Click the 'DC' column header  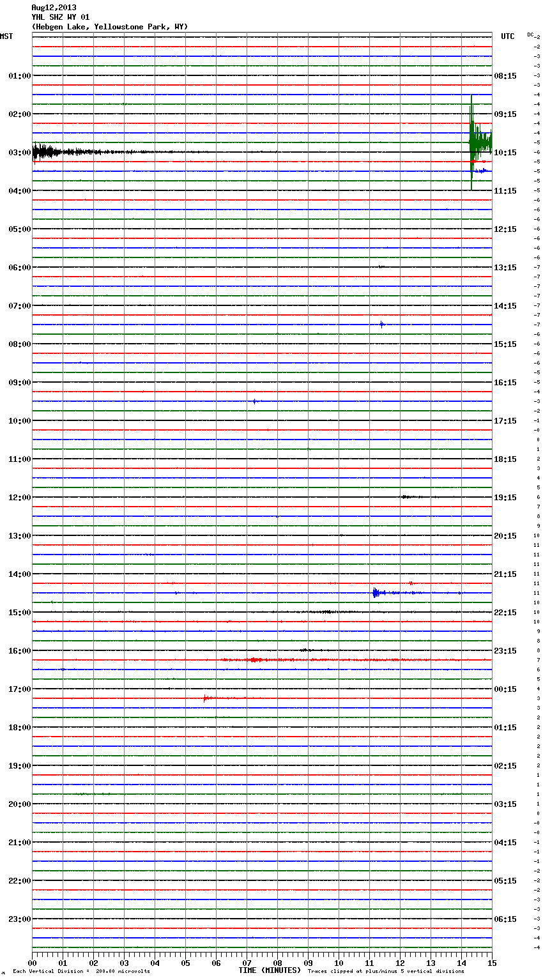(x=530, y=34)
